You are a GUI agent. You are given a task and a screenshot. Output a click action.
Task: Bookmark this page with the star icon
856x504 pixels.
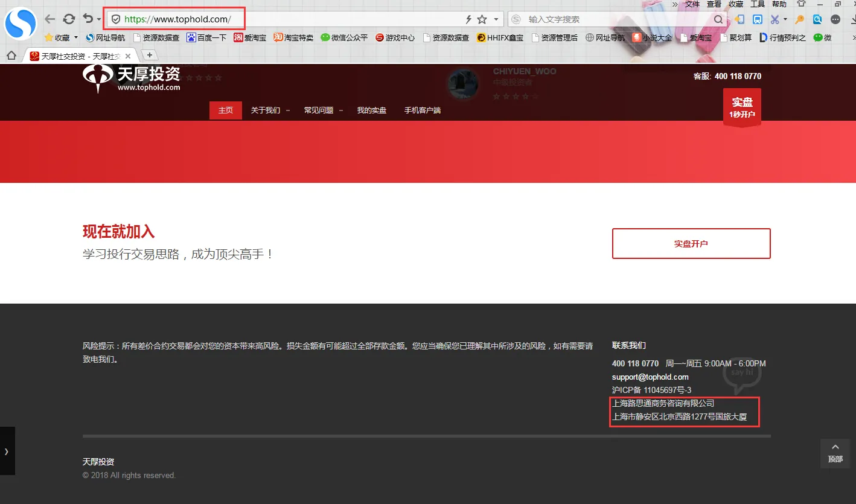[x=482, y=19]
